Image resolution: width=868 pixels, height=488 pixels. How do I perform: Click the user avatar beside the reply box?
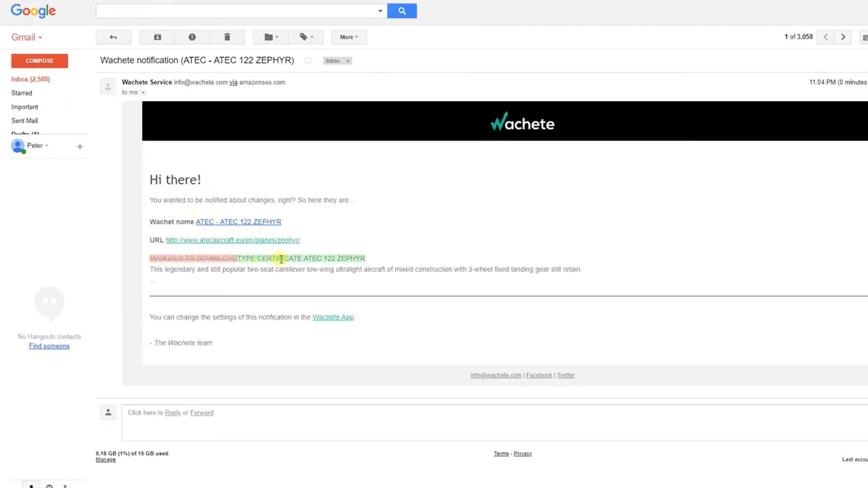(108, 413)
